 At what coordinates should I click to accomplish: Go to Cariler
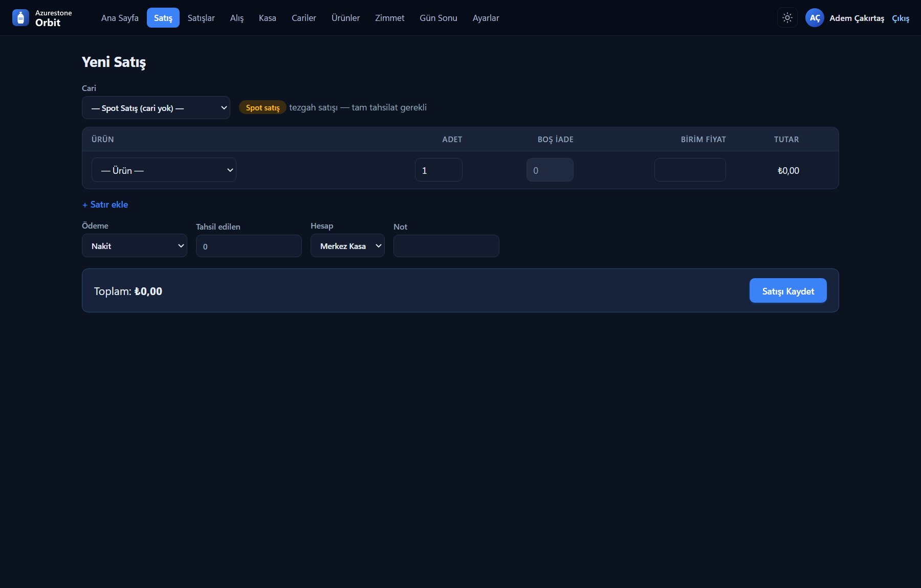(x=304, y=18)
